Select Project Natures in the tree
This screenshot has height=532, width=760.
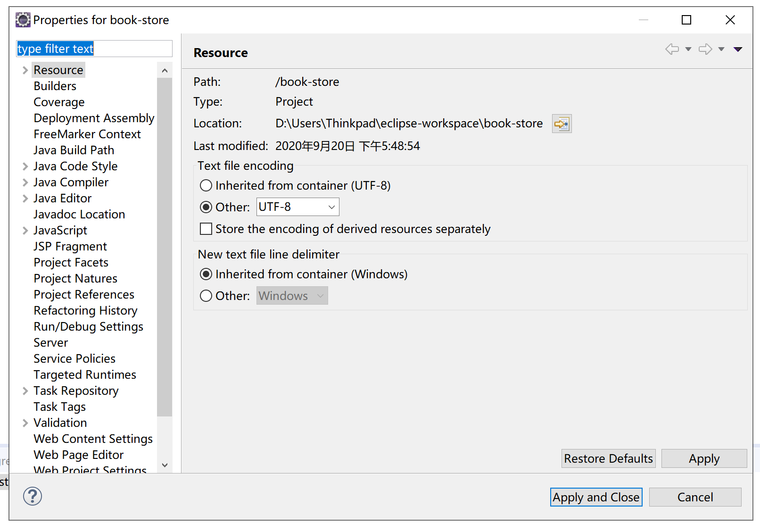click(x=75, y=278)
